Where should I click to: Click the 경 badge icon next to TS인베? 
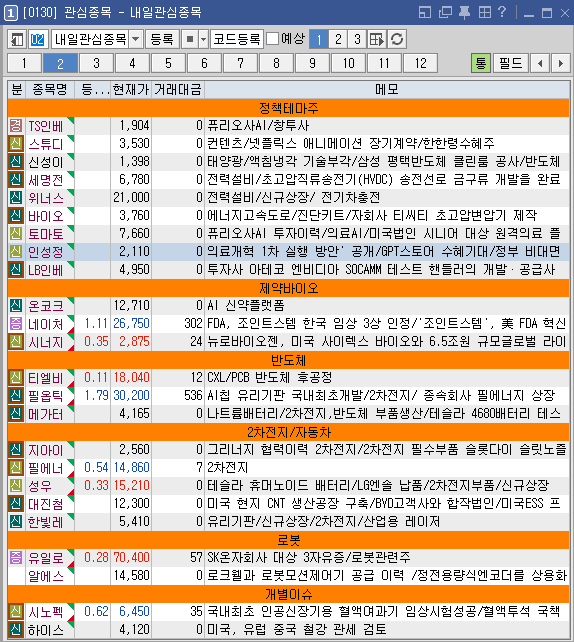(x=16, y=125)
